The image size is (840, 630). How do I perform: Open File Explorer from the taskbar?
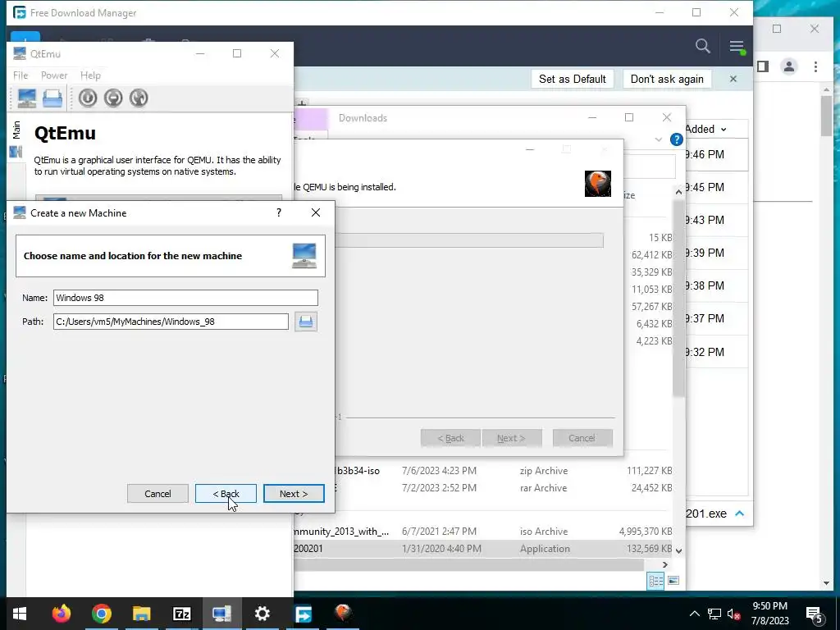coord(141,614)
